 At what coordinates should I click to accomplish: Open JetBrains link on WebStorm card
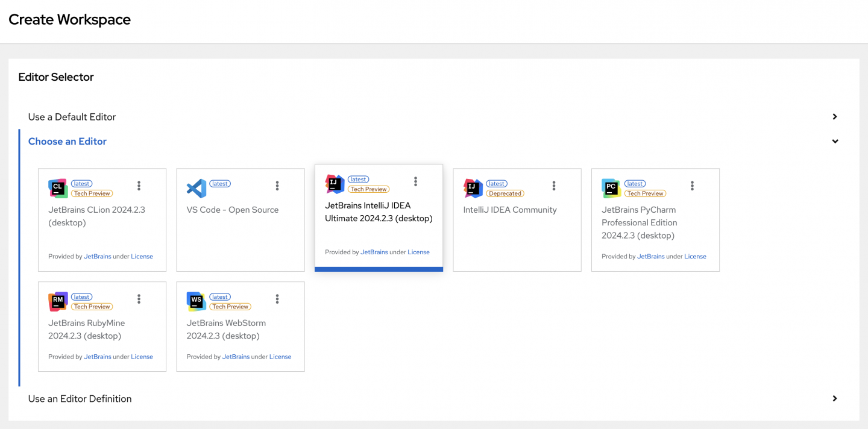click(x=236, y=357)
